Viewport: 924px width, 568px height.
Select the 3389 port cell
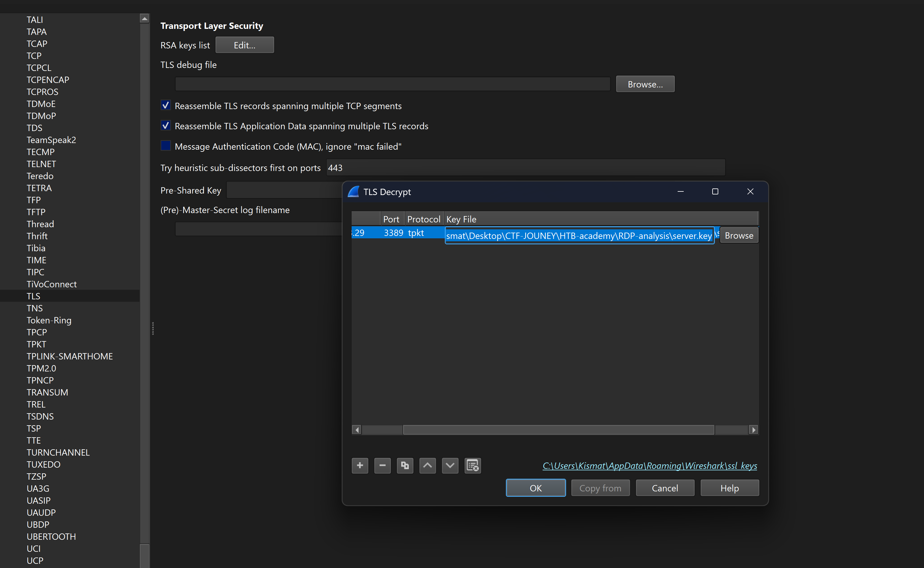[393, 233]
